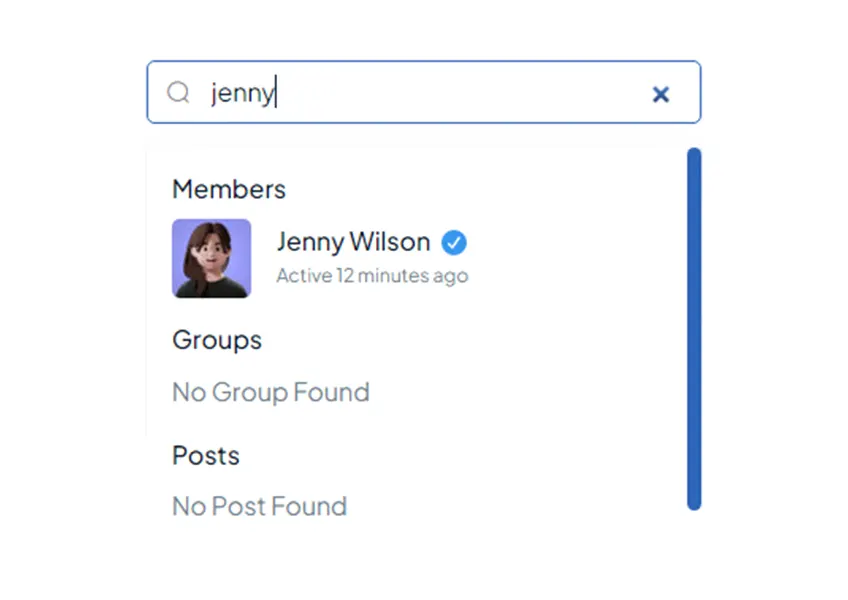Screen dimensions: 848x600
Task: Click the blue vertical scrollbar thumb
Action: click(x=694, y=329)
